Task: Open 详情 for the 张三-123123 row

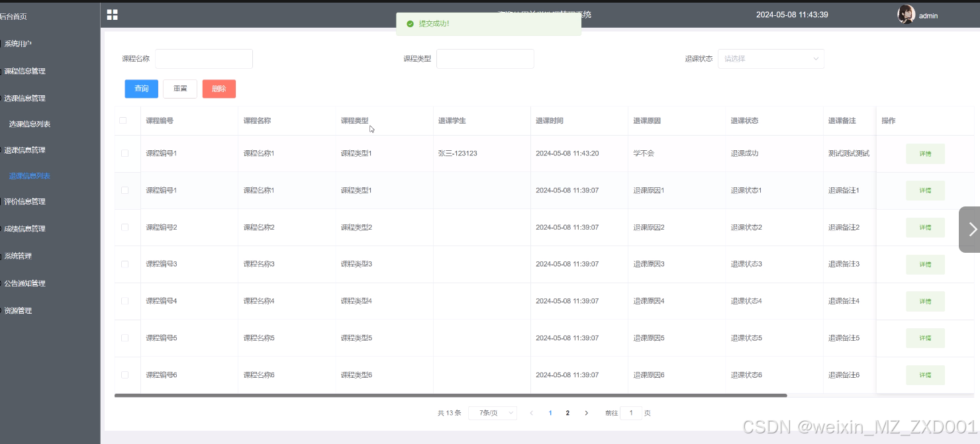Action: tap(925, 154)
